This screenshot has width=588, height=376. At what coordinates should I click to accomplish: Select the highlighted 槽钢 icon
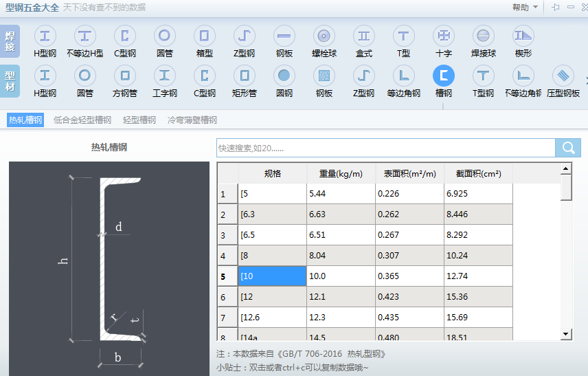pyautogui.click(x=444, y=76)
